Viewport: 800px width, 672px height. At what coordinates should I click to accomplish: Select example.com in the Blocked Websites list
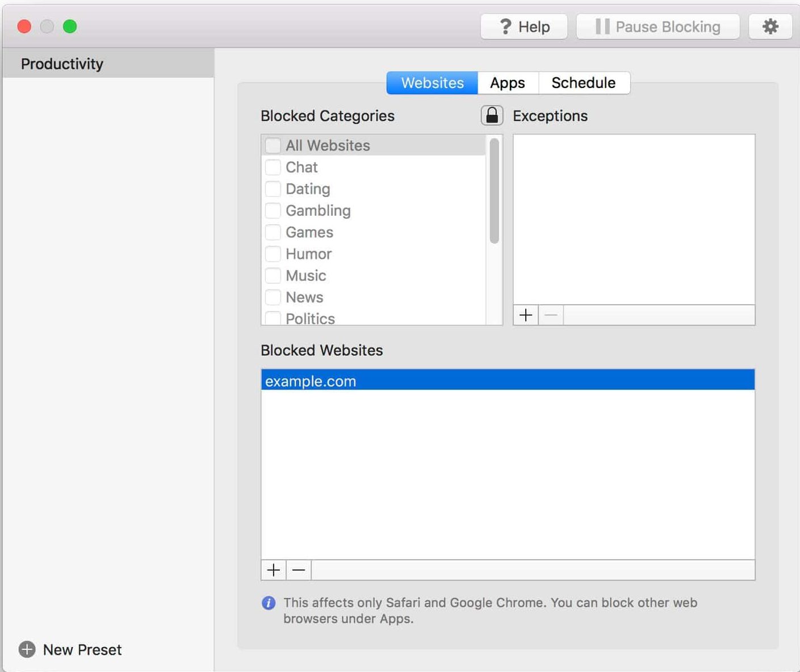(x=508, y=380)
